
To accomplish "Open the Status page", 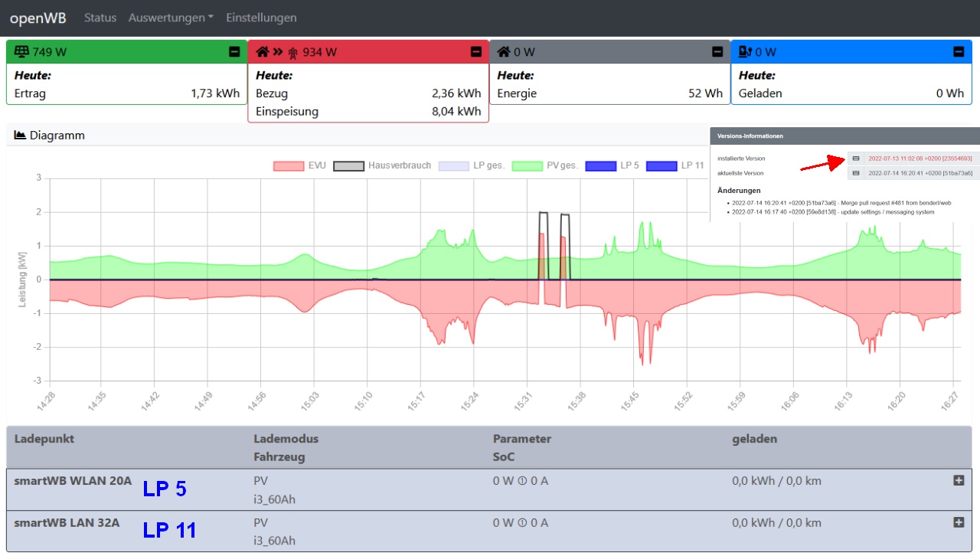I will point(100,18).
